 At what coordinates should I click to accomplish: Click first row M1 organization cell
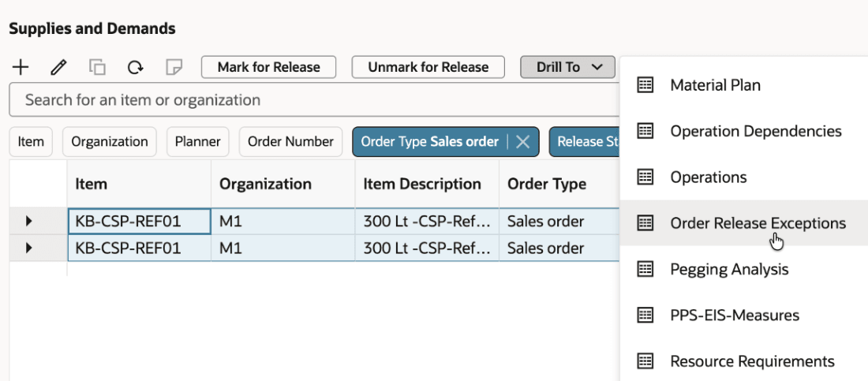(282, 222)
